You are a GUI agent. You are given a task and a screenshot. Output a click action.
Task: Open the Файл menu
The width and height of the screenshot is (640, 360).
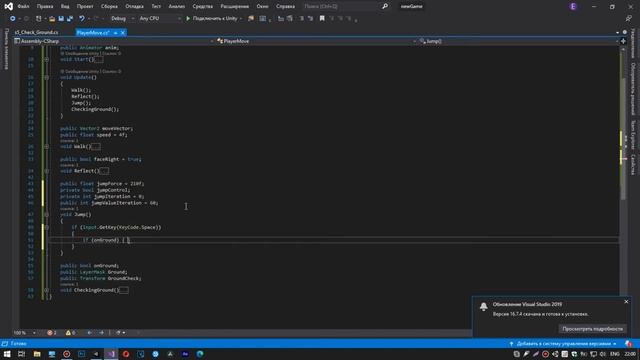pyautogui.click(x=23, y=7)
